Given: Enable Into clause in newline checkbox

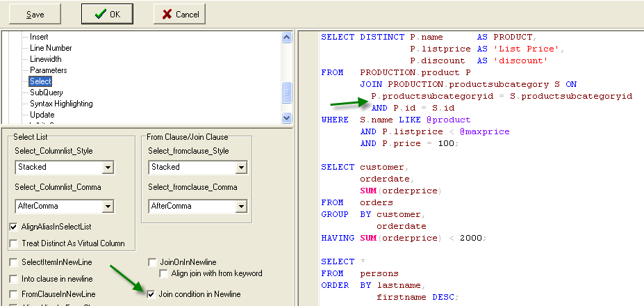Looking at the screenshot, I should (14, 279).
